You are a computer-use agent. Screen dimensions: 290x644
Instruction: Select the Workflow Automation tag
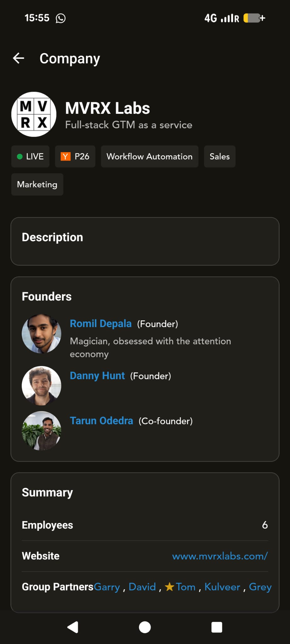[x=149, y=156]
